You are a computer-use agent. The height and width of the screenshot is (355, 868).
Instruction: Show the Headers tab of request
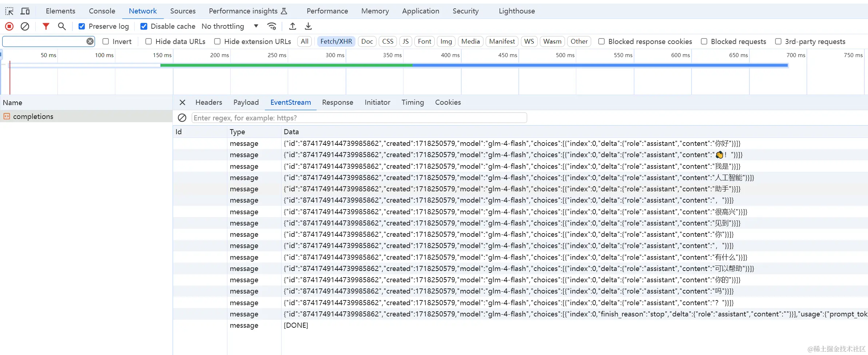click(x=208, y=103)
